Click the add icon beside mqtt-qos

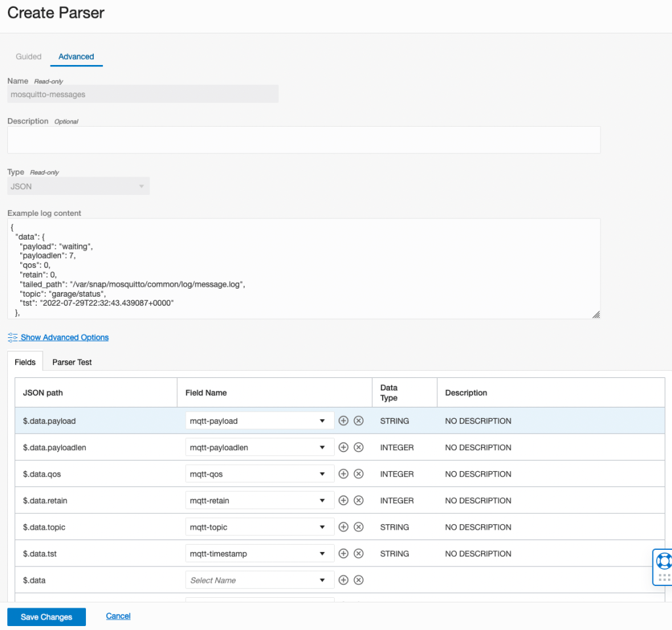point(343,474)
